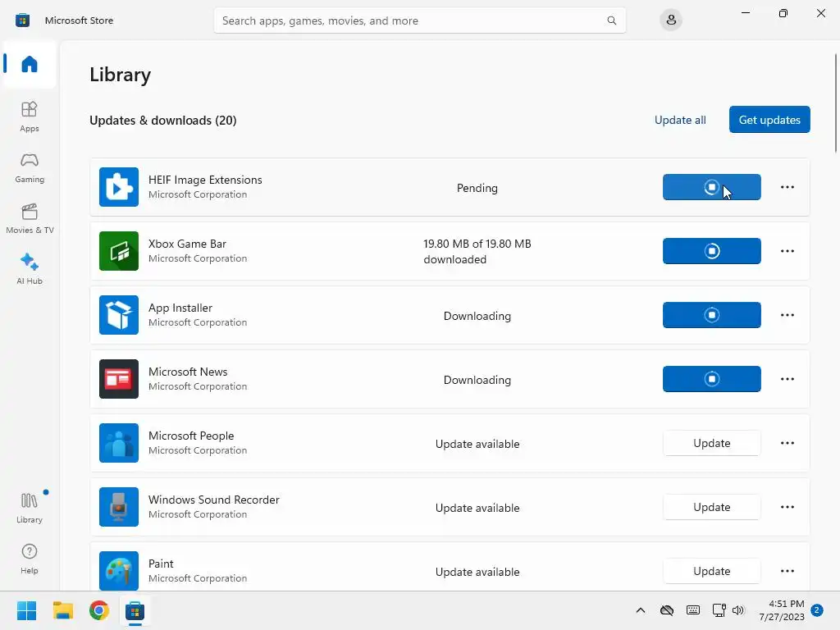Viewport: 840px width, 630px height.
Task: Select the HEIF Image Extensions title text
Action: [x=205, y=180]
